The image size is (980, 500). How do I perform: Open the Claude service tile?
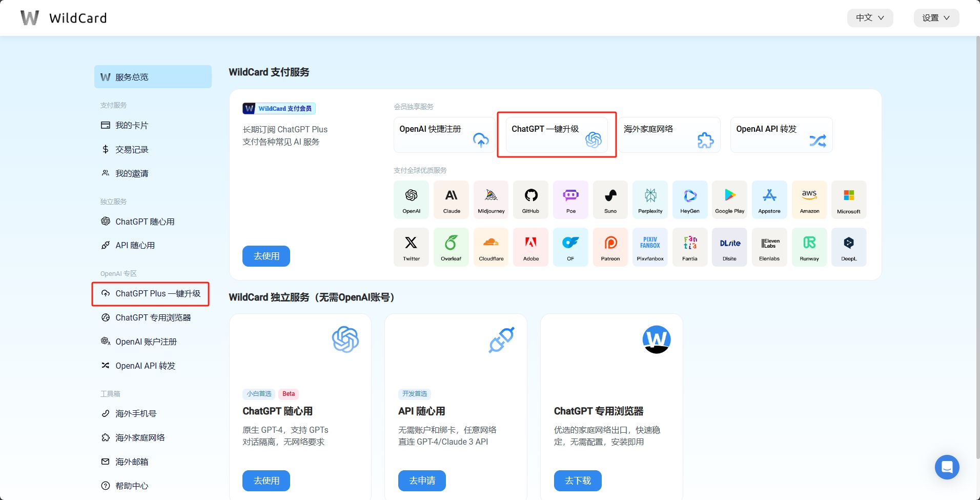click(x=451, y=199)
